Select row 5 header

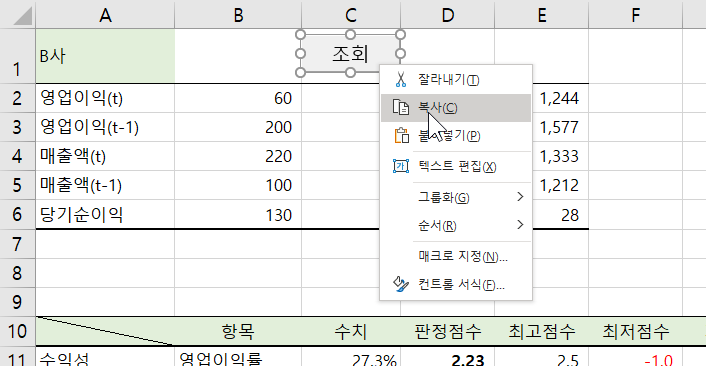click(17, 185)
